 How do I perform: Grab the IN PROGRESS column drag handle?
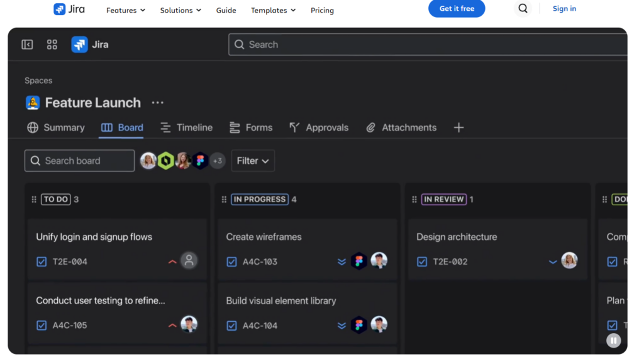click(x=225, y=200)
